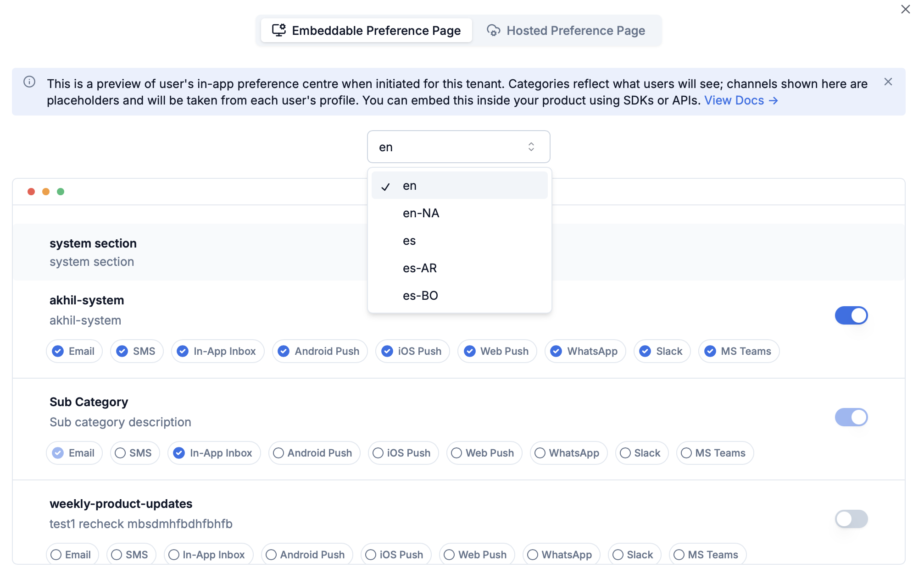The height and width of the screenshot is (584, 924).
Task: Collapse the language dropdown showing en
Action: [458, 147]
